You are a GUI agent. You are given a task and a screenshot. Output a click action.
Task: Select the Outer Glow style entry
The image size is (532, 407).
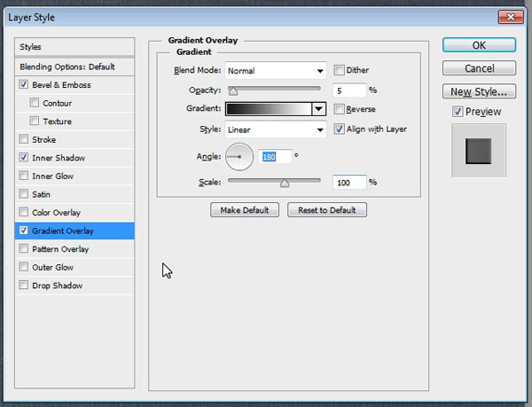52,267
